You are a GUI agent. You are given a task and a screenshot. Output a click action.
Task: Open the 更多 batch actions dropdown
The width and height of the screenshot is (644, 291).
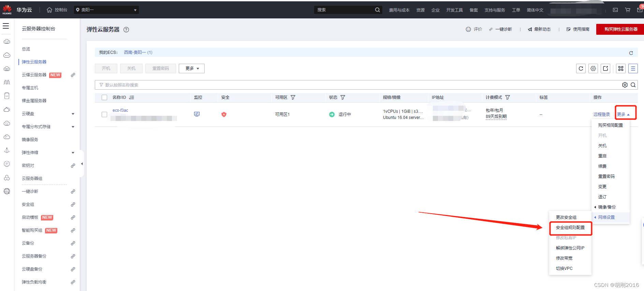pos(192,68)
